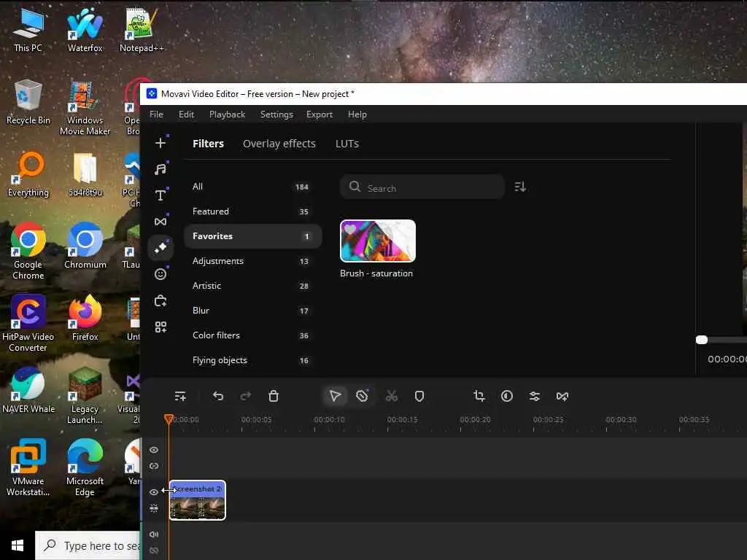Open the More tools grid icon

pyautogui.click(x=160, y=327)
